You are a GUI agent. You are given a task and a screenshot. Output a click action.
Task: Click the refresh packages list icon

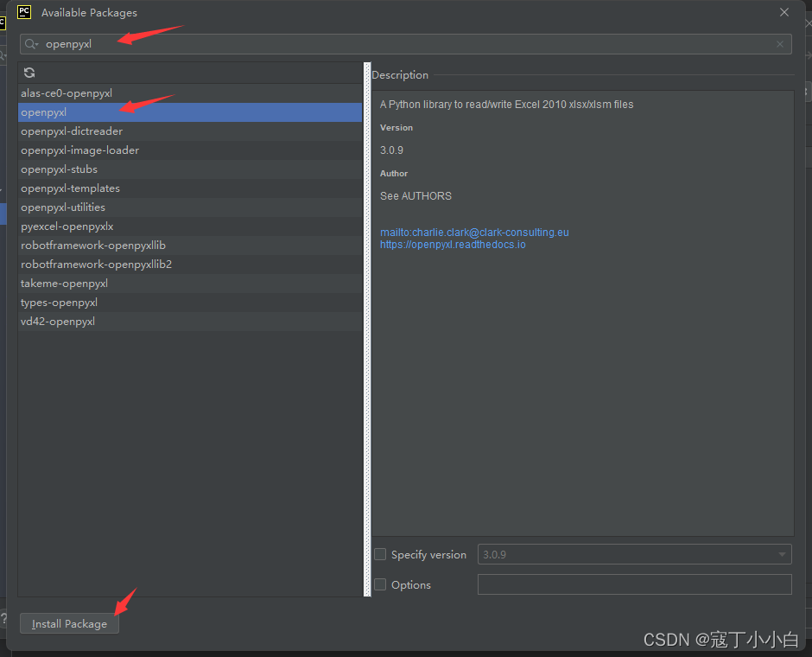[x=29, y=73]
